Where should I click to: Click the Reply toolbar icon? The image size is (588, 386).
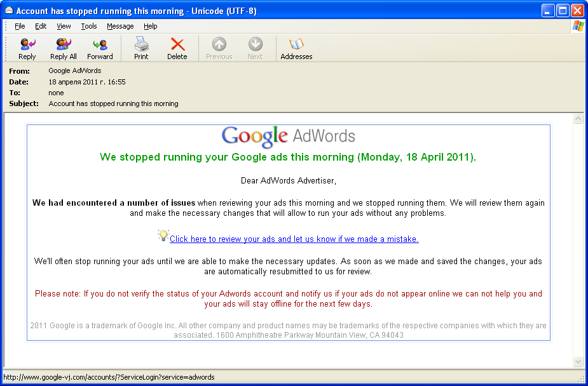(x=27, y=49)
